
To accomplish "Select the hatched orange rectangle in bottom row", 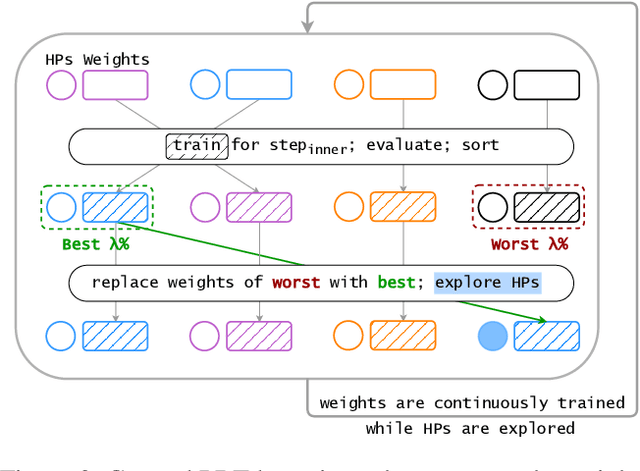I will tap(403, 337).
